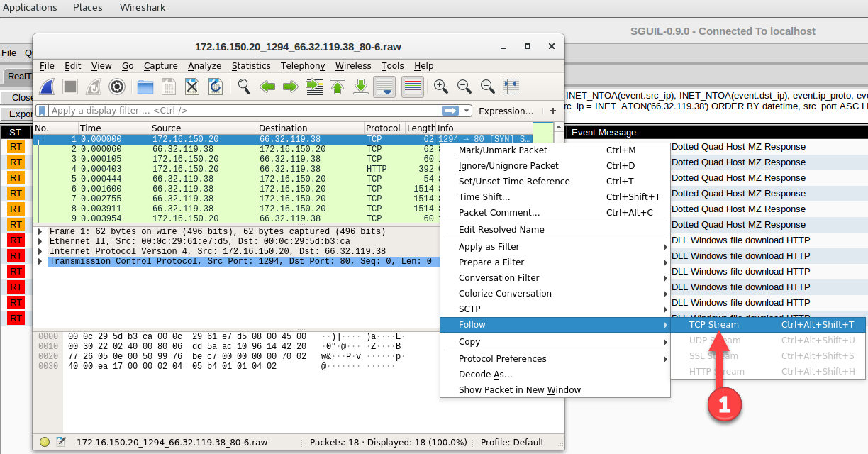This screenshot has height=454, width=868.
Task: Open a capture file with the folder icon
Action: point(145,87)
